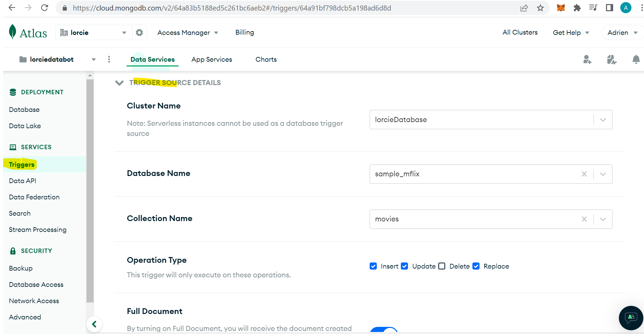Clear the sample_mflix database selection

click(x=584, y=174)
